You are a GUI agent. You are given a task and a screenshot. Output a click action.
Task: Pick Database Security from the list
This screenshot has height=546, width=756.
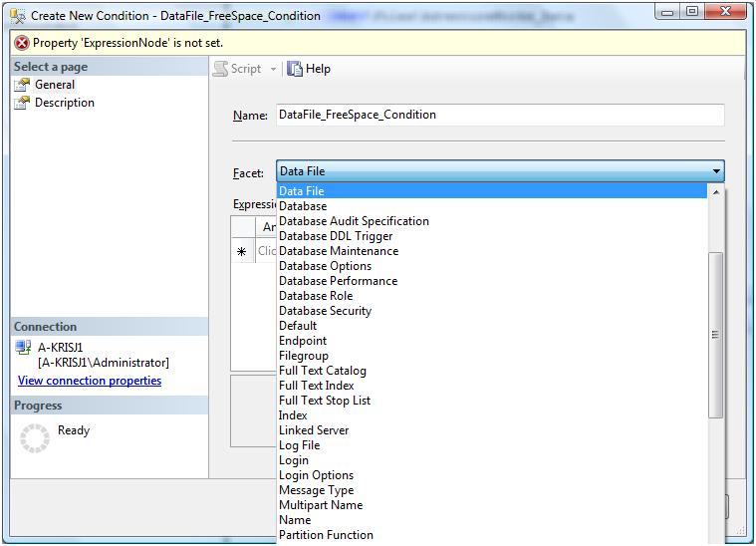tap(492, 311)
